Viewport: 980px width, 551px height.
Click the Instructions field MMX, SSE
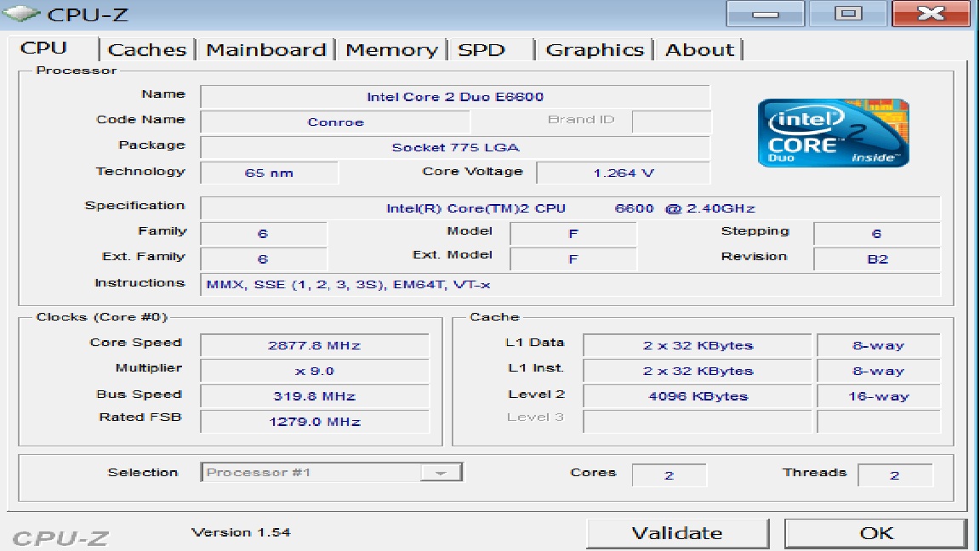[x=570, y=285]
